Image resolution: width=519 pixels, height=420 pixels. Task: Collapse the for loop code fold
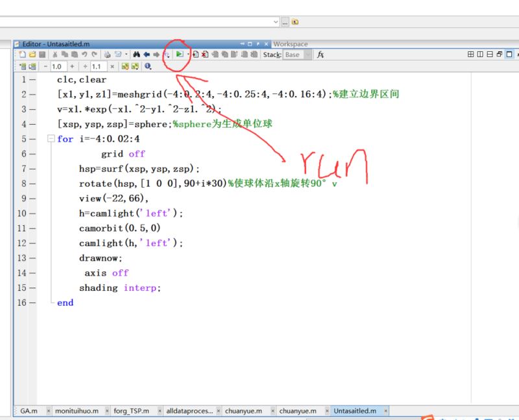(51, 138)
